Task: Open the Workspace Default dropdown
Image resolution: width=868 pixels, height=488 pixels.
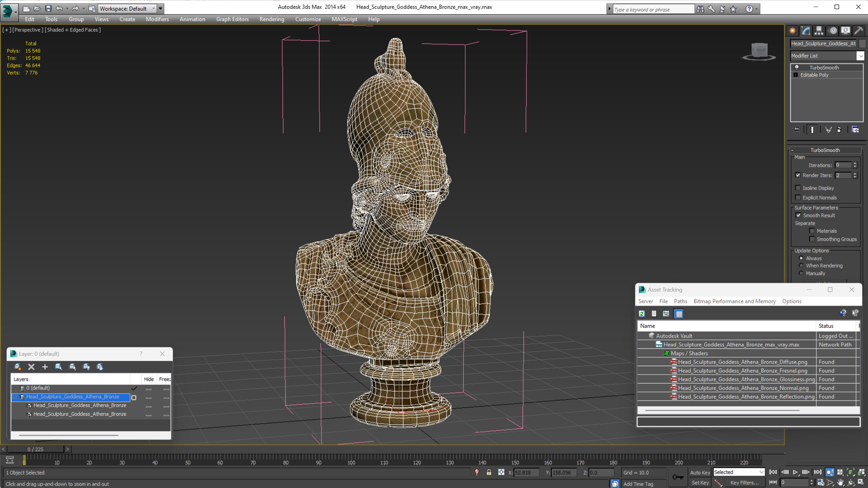Action: [154, 9]
